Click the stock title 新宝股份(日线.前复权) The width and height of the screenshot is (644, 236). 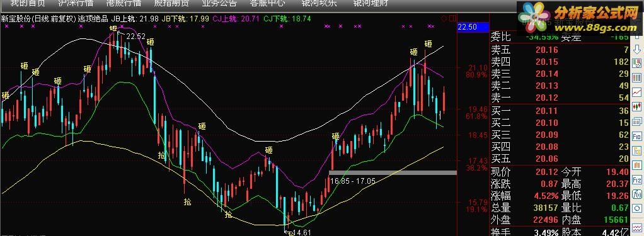(38, 18)
